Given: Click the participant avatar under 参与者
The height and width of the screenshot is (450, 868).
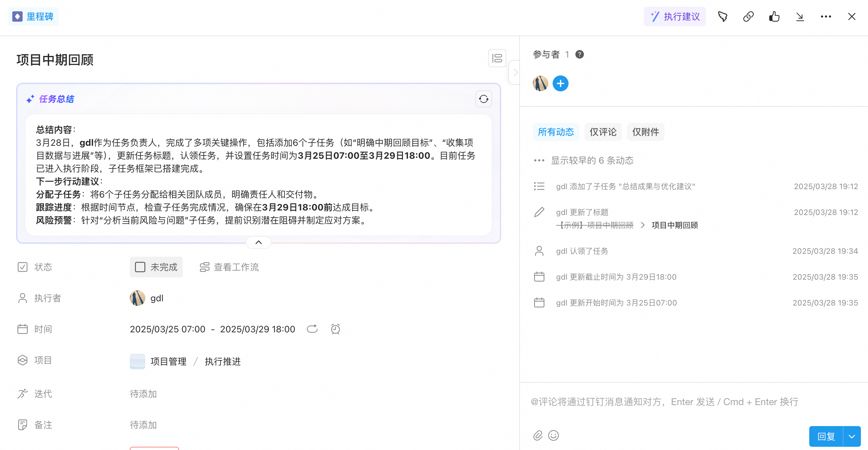Looking at the screenshot, I should click(x=541, y=83).
